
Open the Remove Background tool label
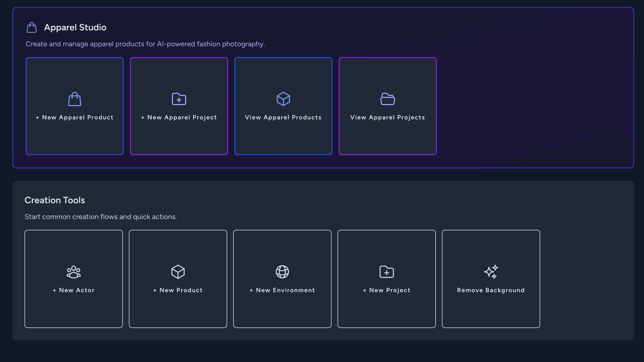click(x=491, y=290)
